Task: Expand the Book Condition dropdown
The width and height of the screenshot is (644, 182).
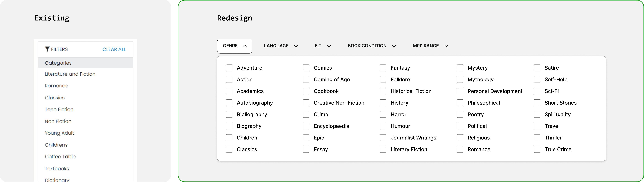Action: point(367,46)
